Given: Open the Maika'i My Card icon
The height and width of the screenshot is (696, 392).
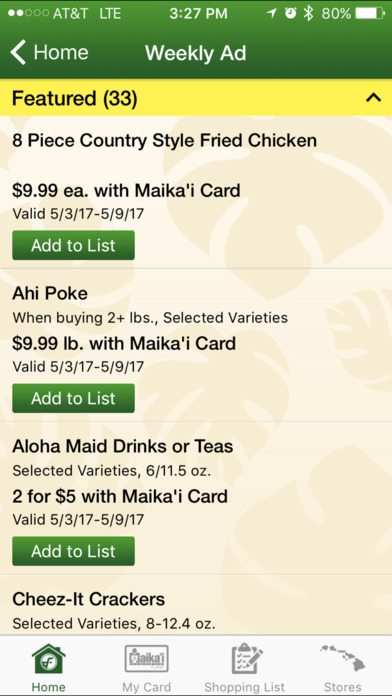Looking at the screenshot, I should click(147, 659).
